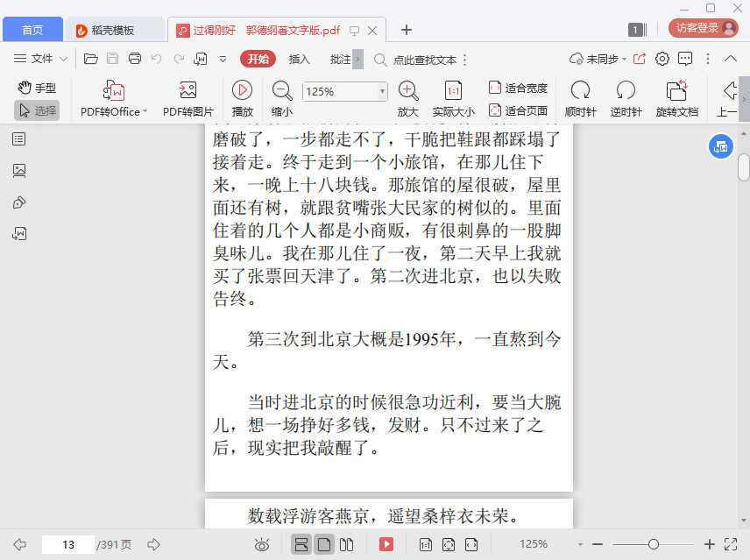750x560 pixels.
Task: Click the tab count badge showing 1
Action: [x=638, y=30]
